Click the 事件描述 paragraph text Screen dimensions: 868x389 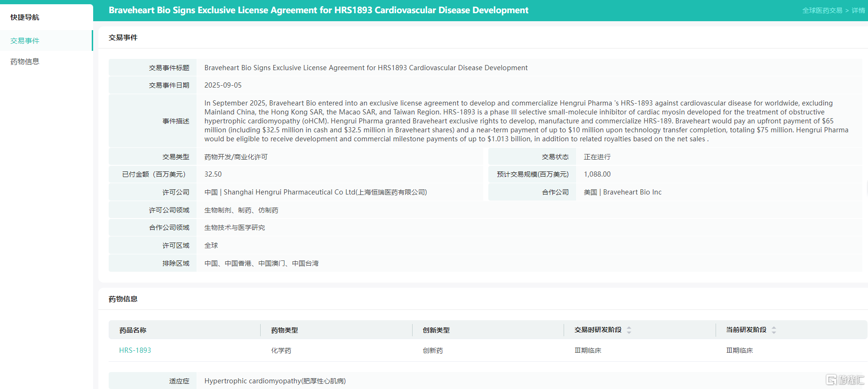coord(526,121)
